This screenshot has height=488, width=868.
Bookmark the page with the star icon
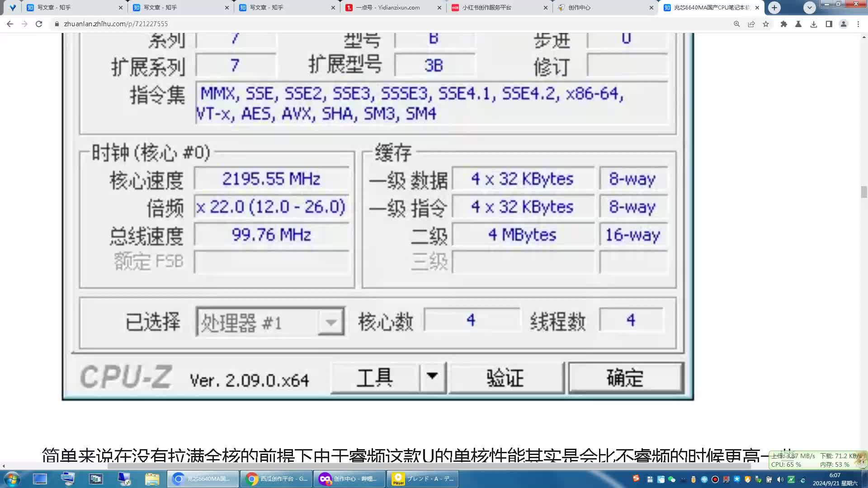(x=766, y=24)
